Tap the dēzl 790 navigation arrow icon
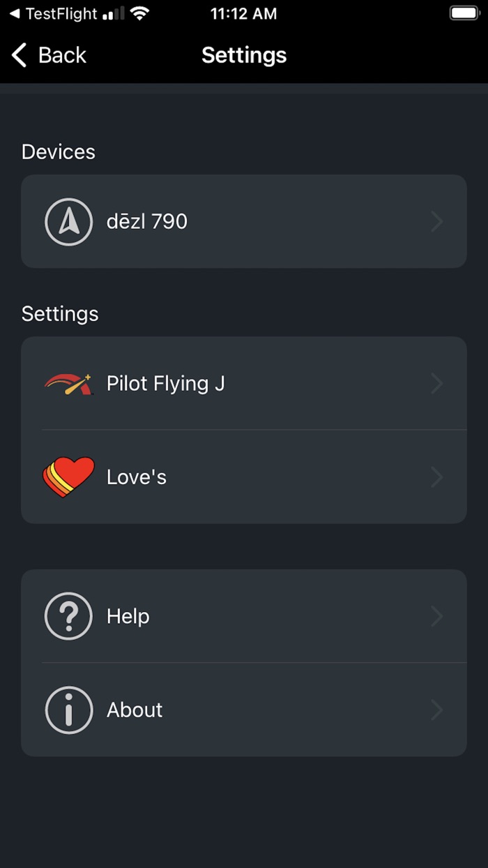This screenshot has width=488, height=868. tap(68, 222)
